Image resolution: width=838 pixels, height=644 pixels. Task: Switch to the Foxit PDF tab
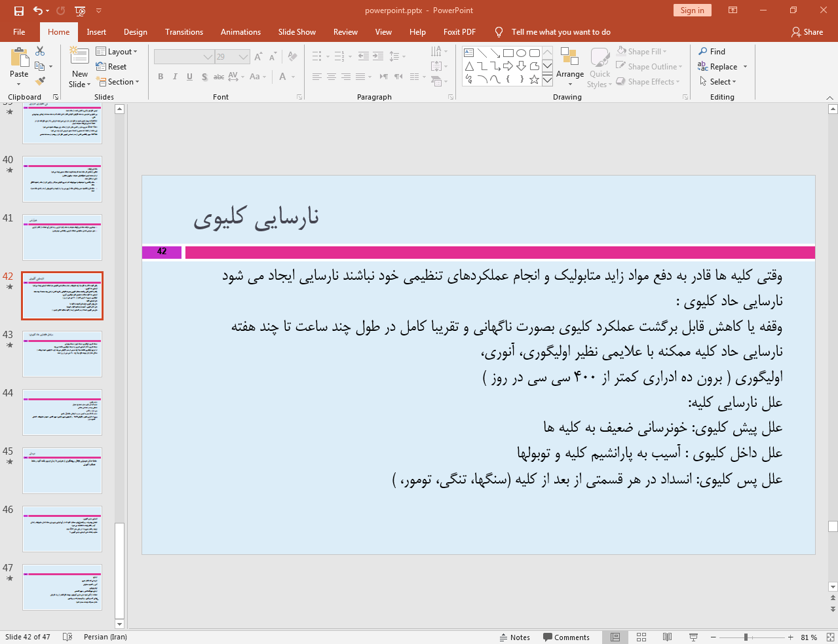point(459,31)
